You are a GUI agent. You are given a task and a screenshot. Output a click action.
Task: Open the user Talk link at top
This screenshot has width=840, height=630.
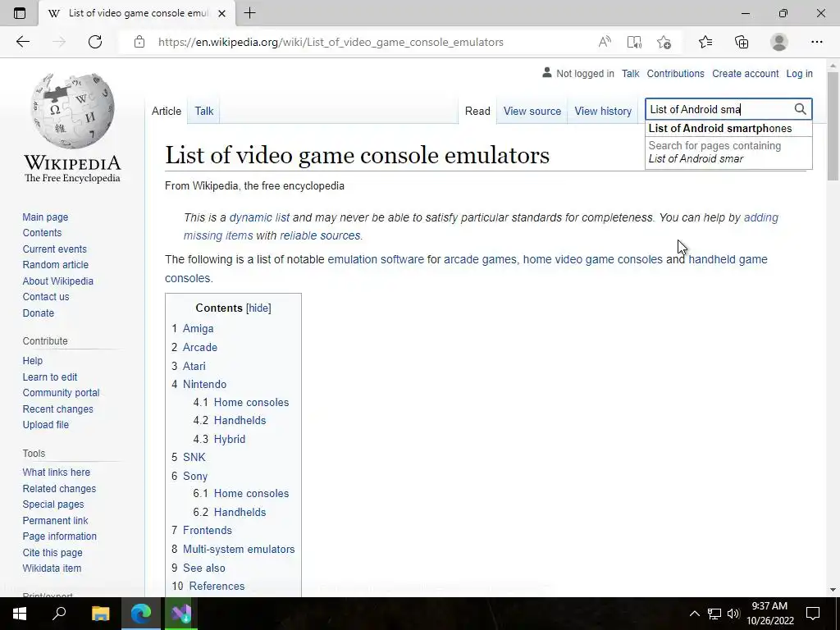[630, 73]
